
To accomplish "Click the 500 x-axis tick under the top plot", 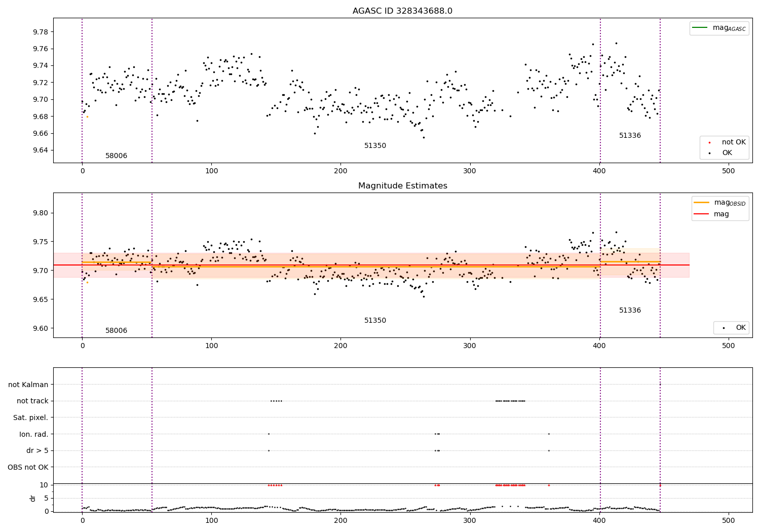I will click(x=728, y=171).
